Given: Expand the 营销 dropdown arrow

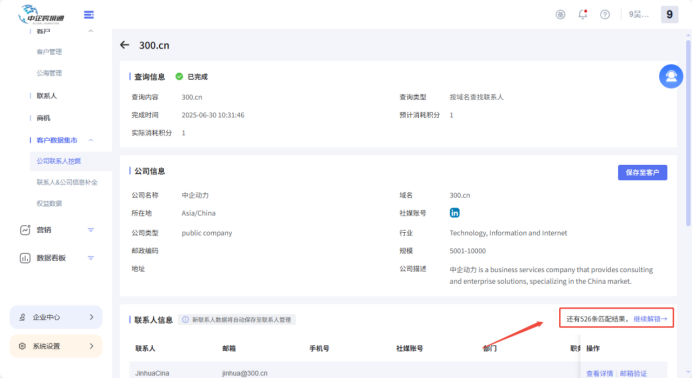Looking at the screenshot, I should click(x=91, y=230).
